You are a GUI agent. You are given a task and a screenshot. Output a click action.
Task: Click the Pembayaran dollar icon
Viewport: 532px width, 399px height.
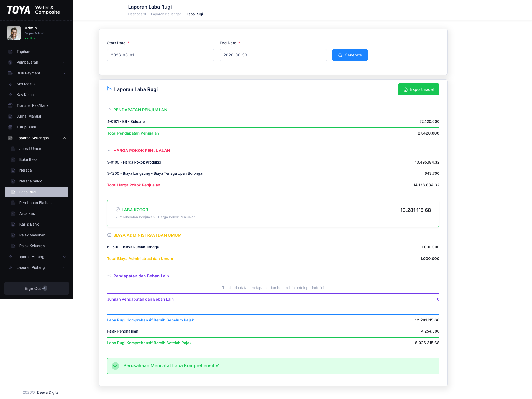pos(10,62)
